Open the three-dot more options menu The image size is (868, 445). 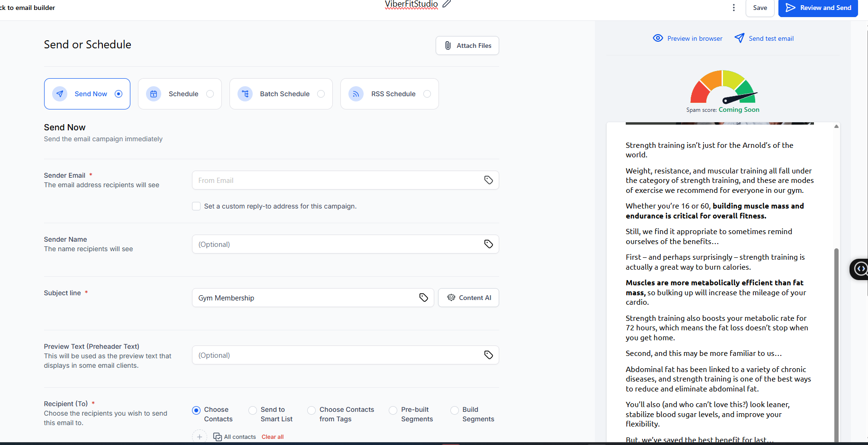(x=733, y=8)
